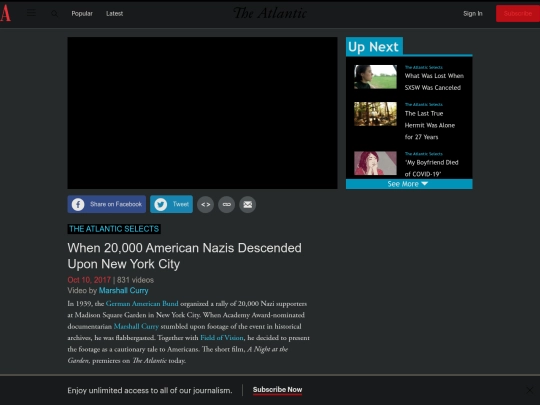540x405 pixels.
Task: Click The Atlantic Selects tag above 'My Boyfriend'
Action: click(424, 154)
